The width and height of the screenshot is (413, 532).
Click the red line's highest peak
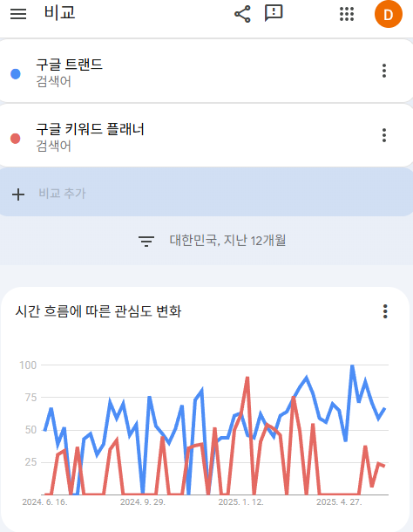pyautogui.click(x=247, y=379)
